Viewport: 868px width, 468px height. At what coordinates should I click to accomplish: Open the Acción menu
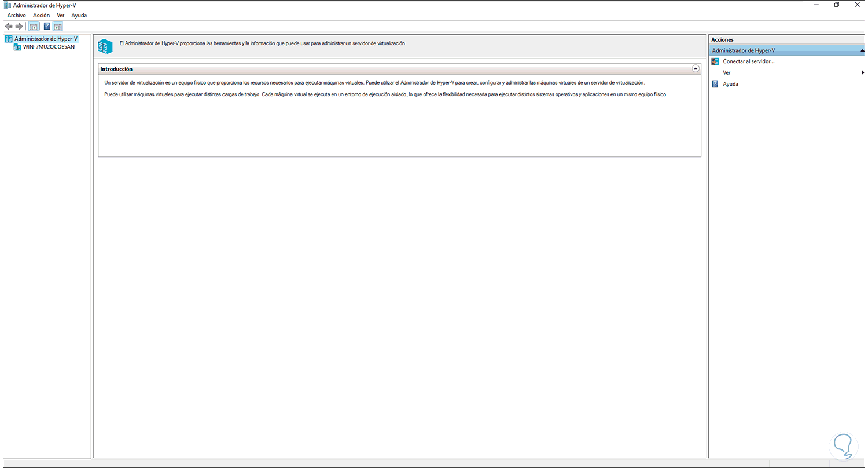pos(42,15)
